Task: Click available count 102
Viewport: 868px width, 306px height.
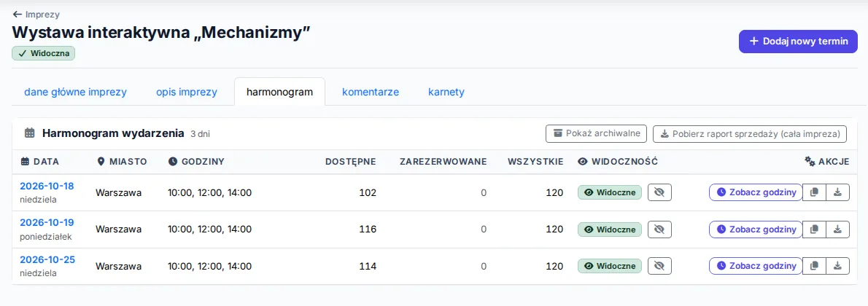Action: [x=367, y=192]
